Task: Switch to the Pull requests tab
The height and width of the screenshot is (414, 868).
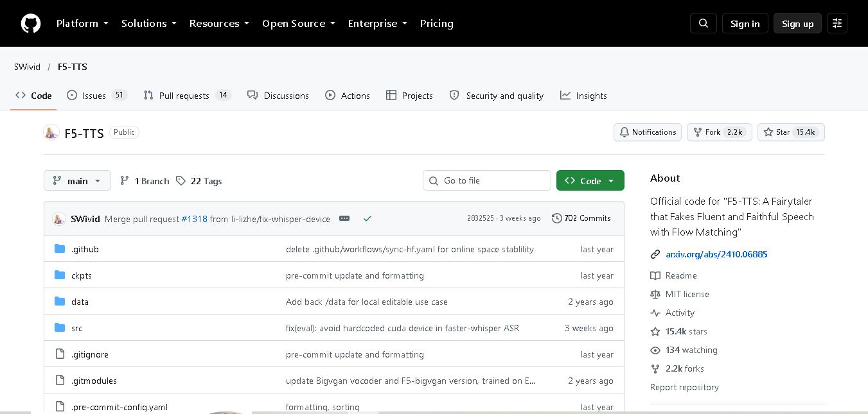Action: (187, 96)
